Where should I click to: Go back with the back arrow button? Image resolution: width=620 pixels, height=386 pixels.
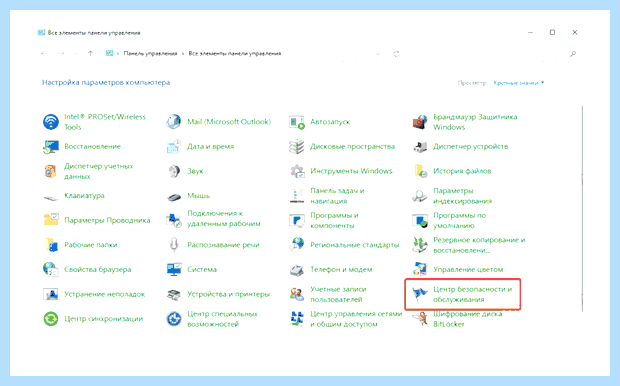coord(43,53)
